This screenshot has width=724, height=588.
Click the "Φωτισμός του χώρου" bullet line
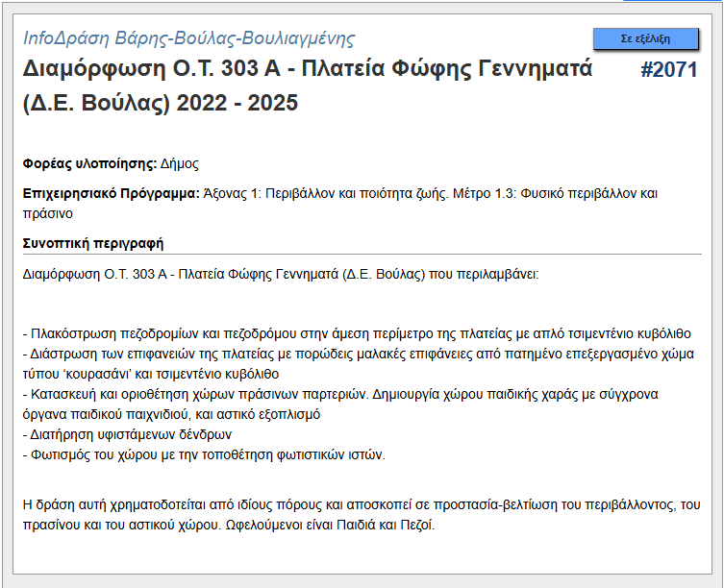coord(204,454)
